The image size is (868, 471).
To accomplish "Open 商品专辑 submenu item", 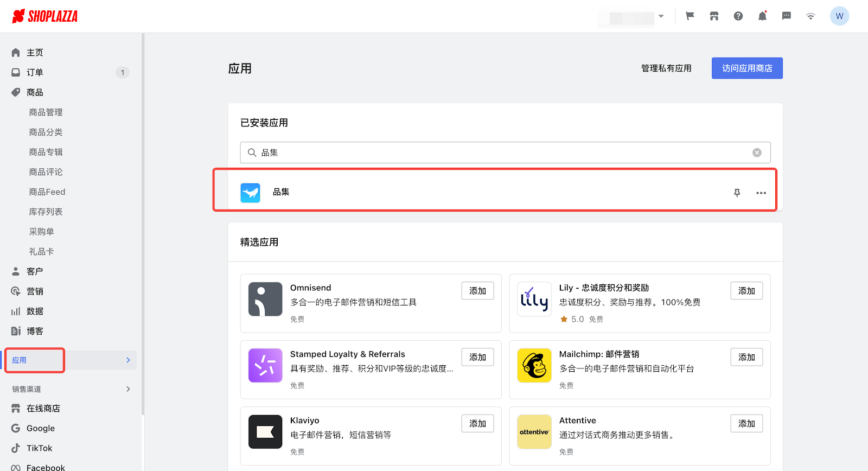I will (x=46, y=152).
